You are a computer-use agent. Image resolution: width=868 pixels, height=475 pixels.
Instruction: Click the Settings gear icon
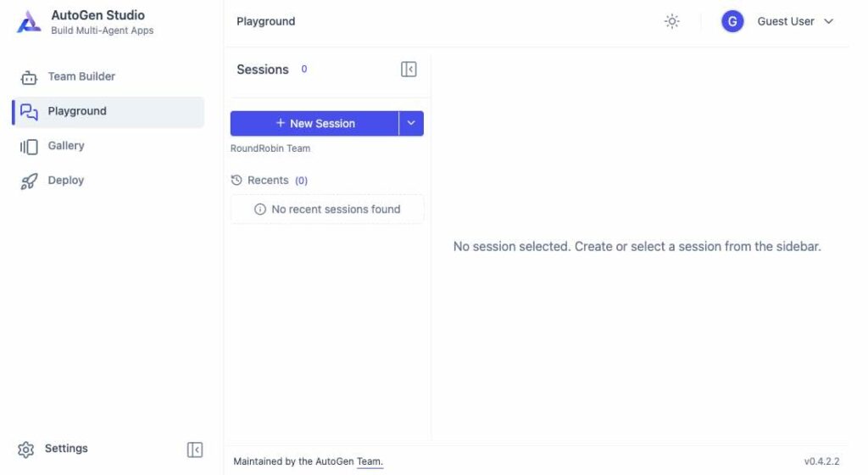(x=25, y=450)
